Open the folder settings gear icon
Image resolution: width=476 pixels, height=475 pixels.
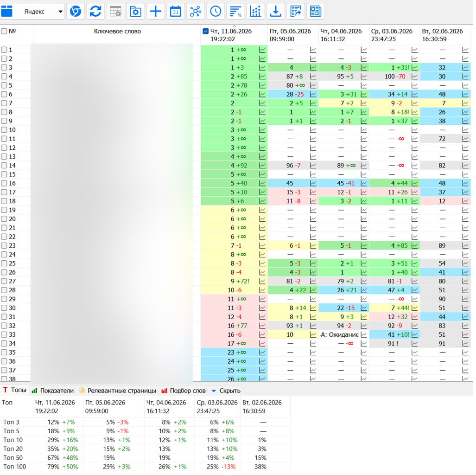click(x=135, y=11)
